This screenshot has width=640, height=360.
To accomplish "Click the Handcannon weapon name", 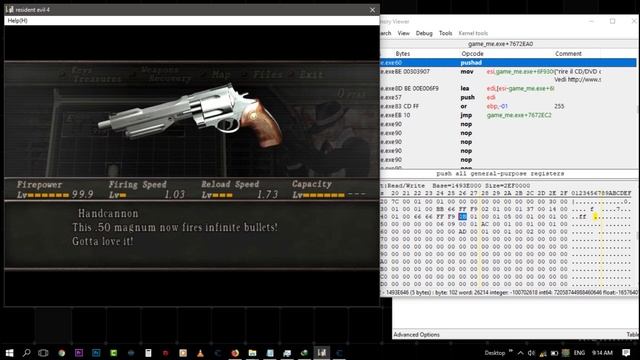I will pyautogui.click(x=108, y=213).
